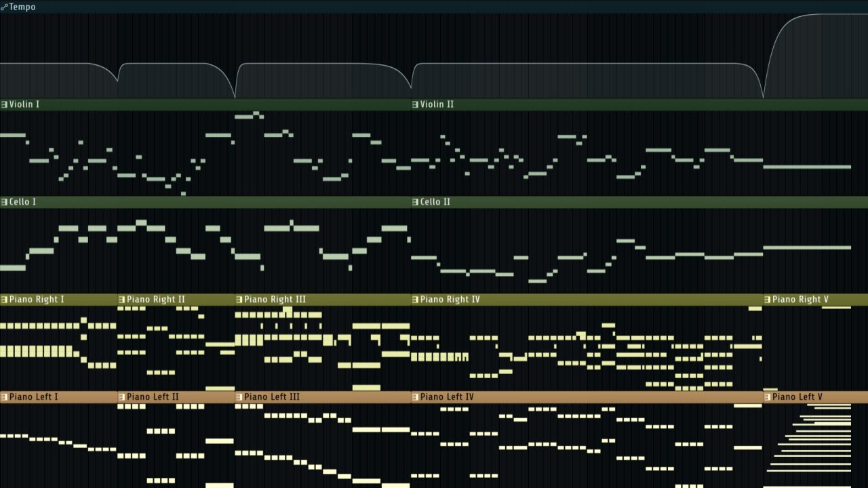Select the Piano Right II clip name
868x488 pixels.
point(156,300)
